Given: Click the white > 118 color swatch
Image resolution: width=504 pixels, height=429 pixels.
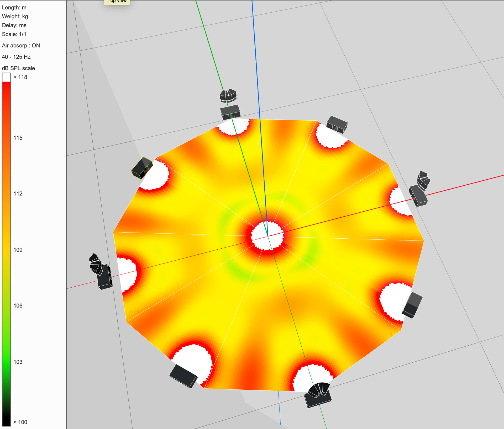Looking at the screenshot, I should 6,77.
